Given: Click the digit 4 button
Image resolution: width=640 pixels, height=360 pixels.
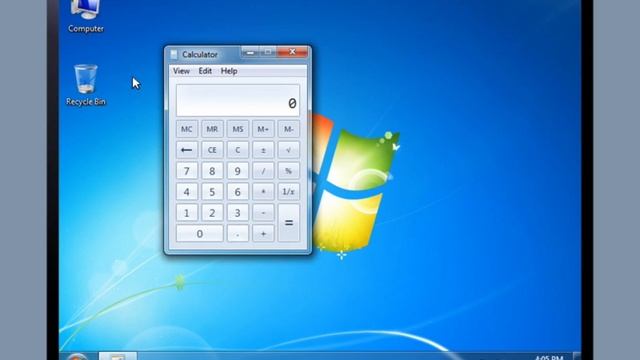Looking at the screenshot, I should point(187,192).
